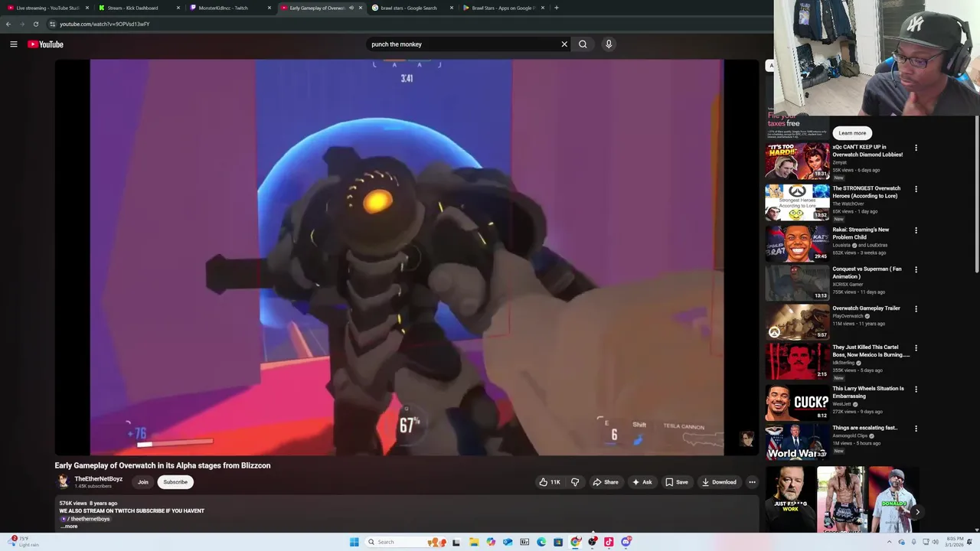
Task: Open the TikTok app in the taskbar
Action: pos(609,542)
